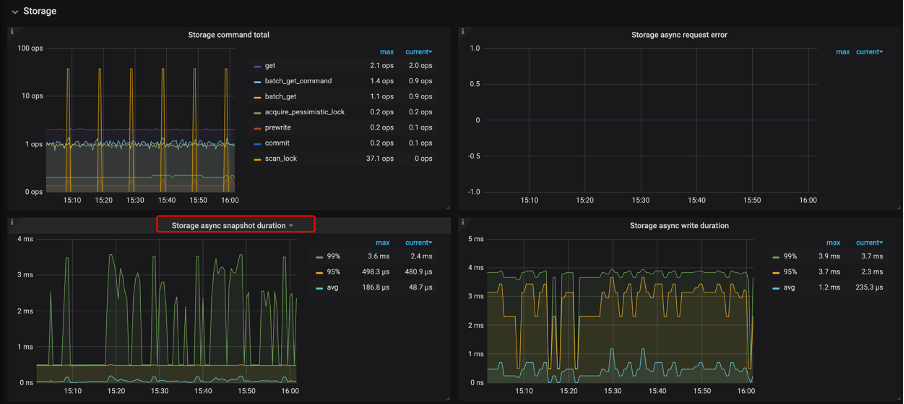Screen dimensions: 904x404
Task: Open the Storage command total panel title menu
Action: (x=228, y=35)
